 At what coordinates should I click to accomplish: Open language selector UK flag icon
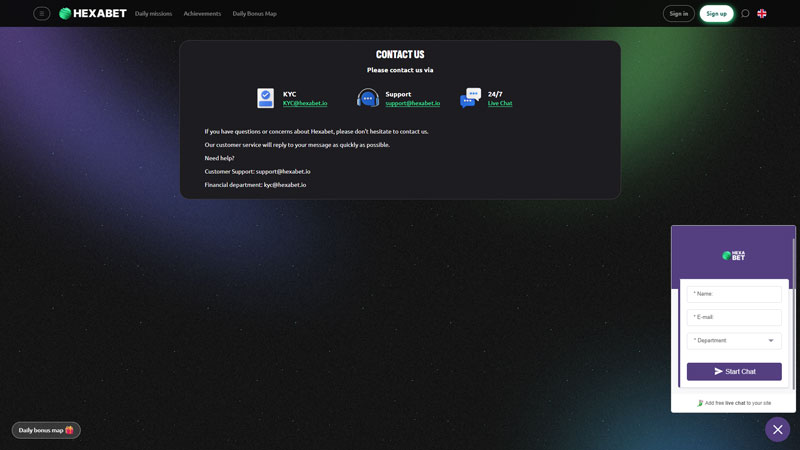(x=762, y=14)
